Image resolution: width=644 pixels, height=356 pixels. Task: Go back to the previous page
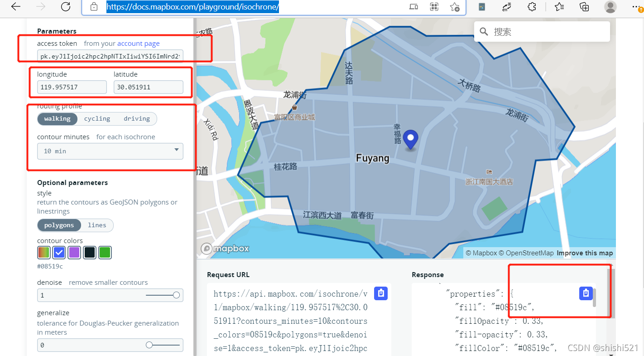pos(16,7)
